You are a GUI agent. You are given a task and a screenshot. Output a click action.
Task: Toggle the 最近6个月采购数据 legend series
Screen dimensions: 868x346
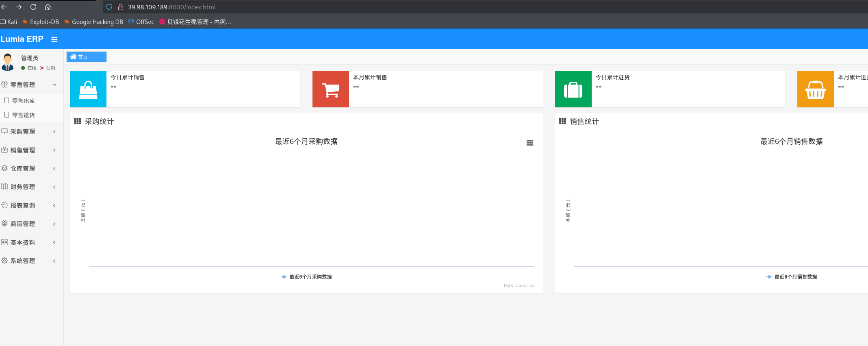[306, 277]
